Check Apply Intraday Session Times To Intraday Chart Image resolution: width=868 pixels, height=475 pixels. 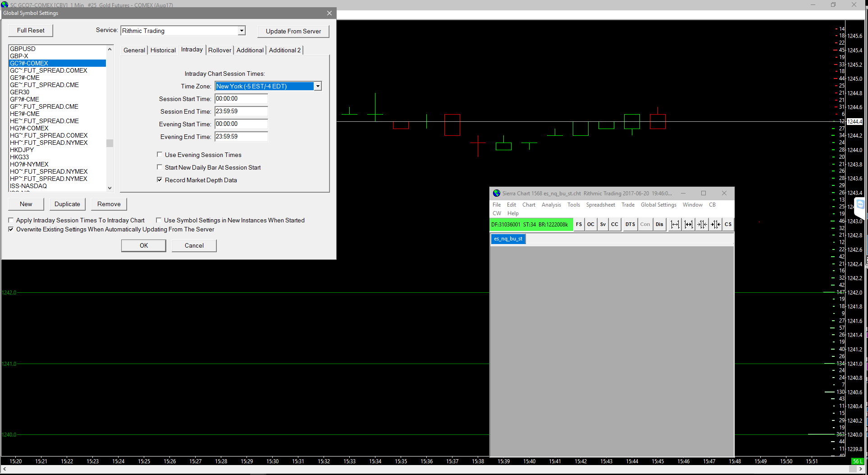coord(11,221)
